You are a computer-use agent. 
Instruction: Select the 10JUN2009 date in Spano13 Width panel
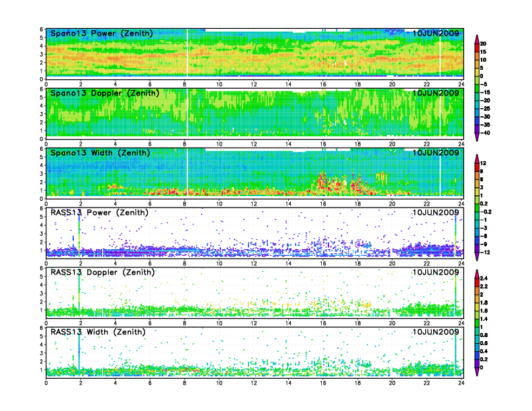tap(436, 153)
